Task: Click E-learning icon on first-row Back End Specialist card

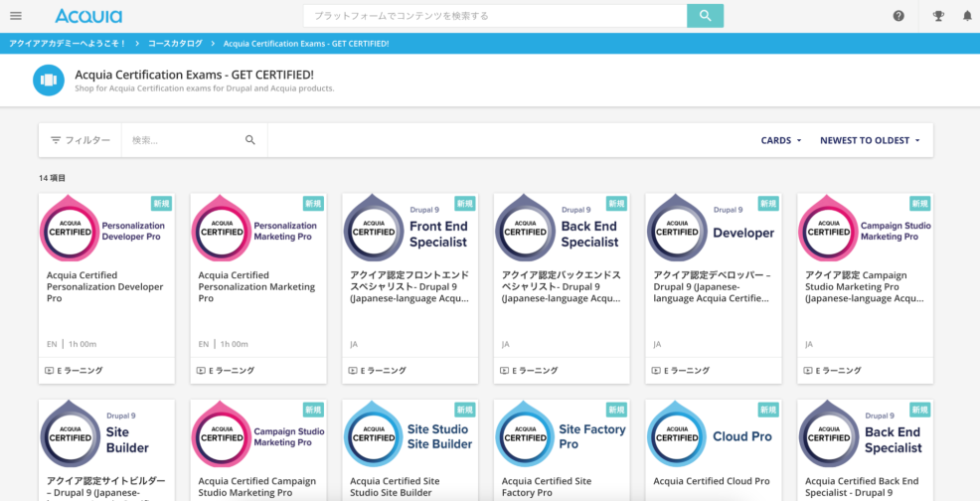Action: pos(504,370)
